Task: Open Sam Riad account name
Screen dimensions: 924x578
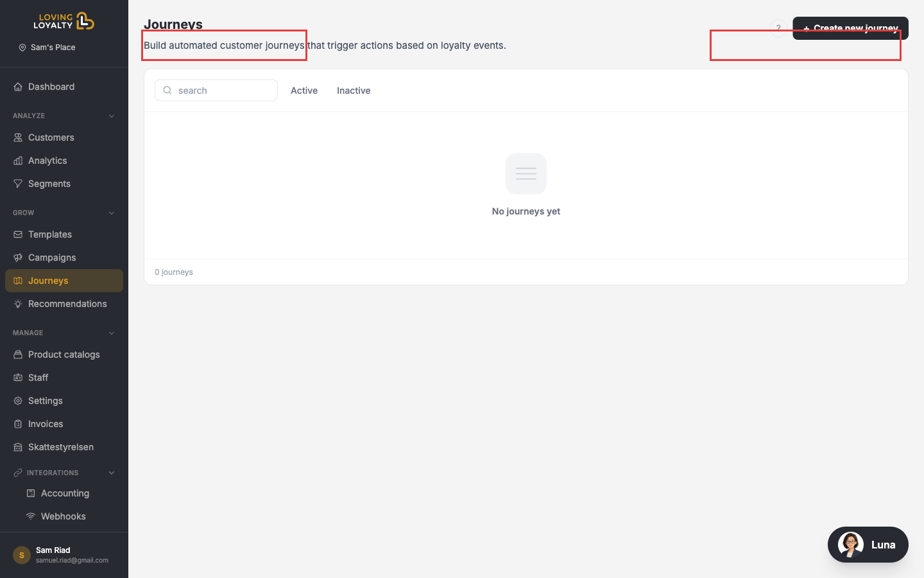Action: click(x=53, y=550)
